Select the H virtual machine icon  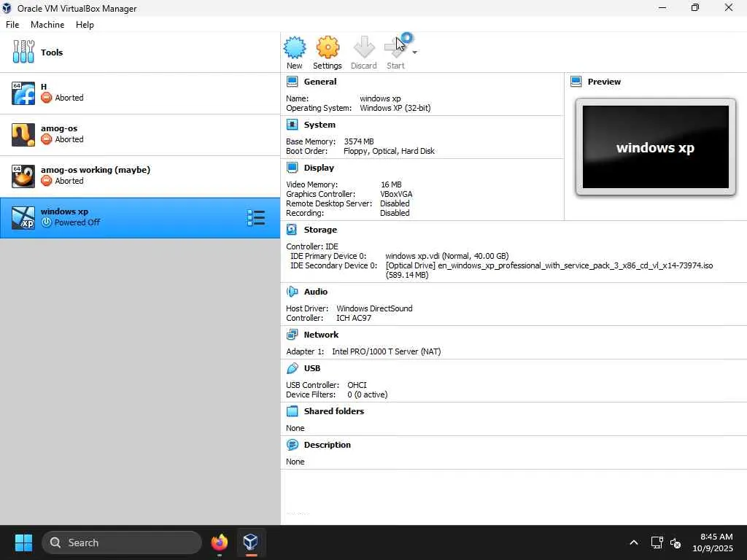click(x=23, y=93)
